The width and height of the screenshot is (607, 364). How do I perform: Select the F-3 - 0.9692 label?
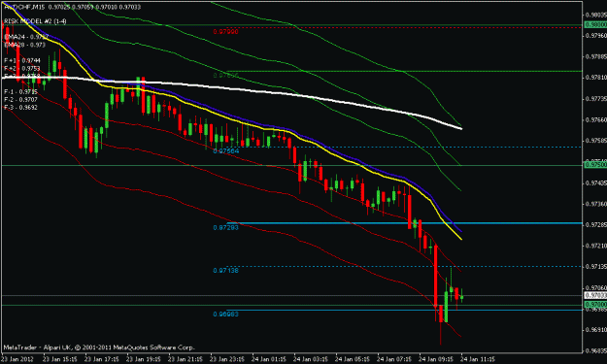point(21,108)
